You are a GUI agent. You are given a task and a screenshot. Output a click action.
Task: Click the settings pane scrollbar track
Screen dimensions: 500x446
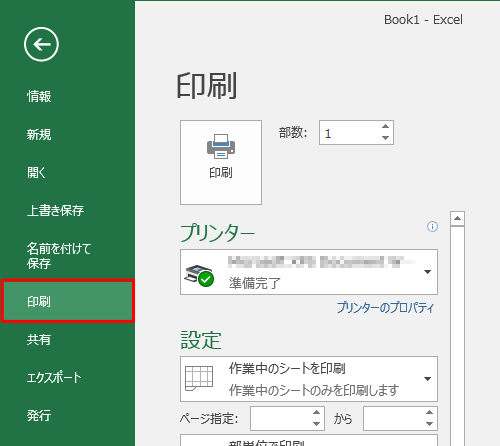point(457,336)
